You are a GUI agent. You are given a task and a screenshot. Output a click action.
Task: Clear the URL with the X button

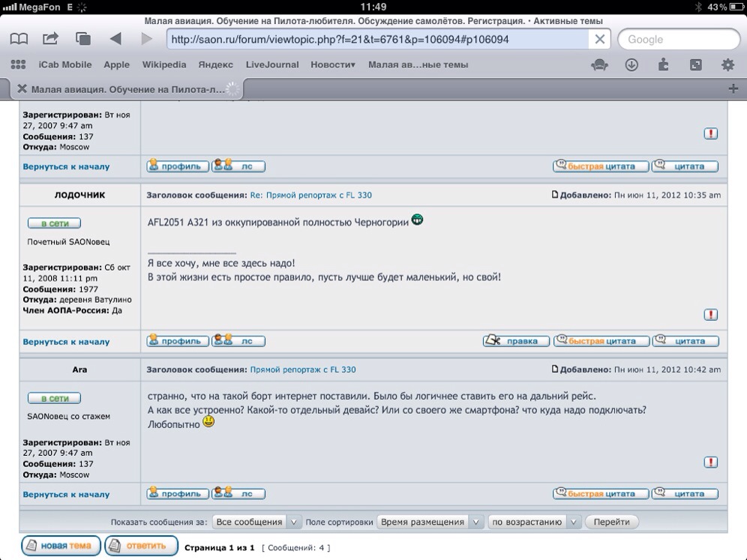point(600,40)
